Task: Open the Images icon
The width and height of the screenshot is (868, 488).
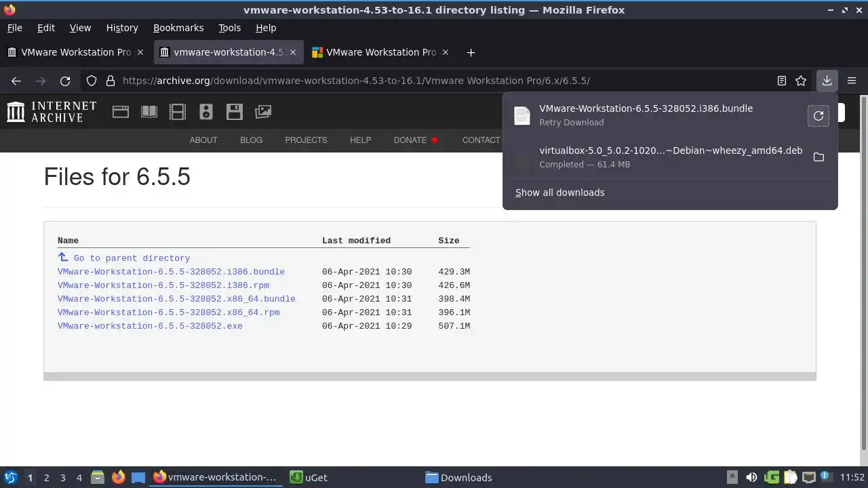Action: point(263,112)
